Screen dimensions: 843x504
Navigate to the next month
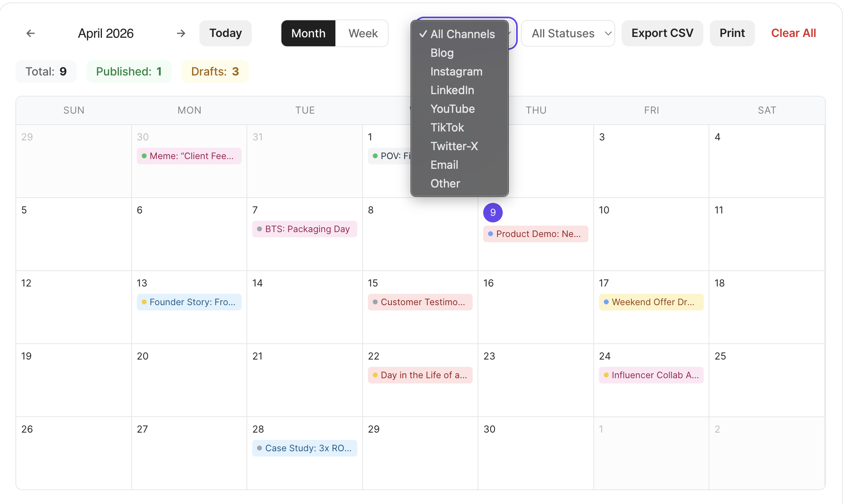pyautogui.click(x=181, y=33)
